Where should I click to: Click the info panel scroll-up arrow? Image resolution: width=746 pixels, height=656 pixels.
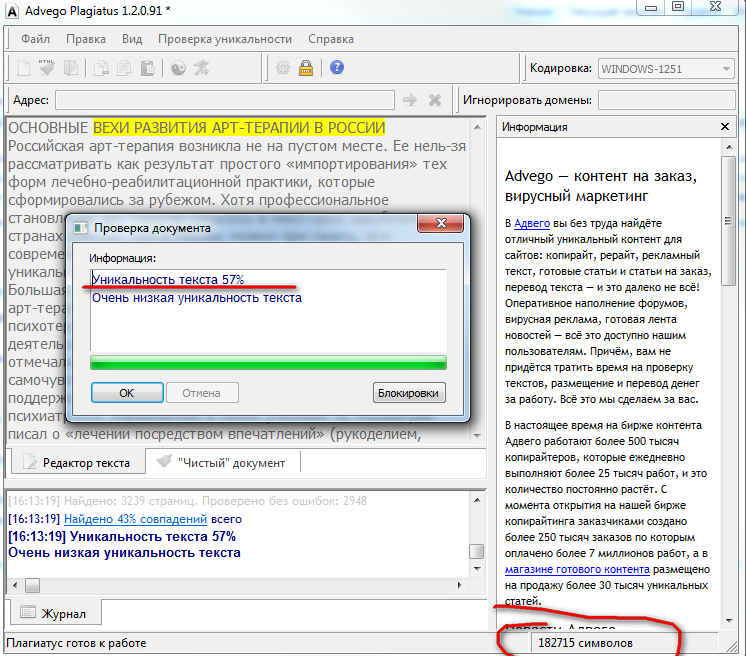click(728, 147)
